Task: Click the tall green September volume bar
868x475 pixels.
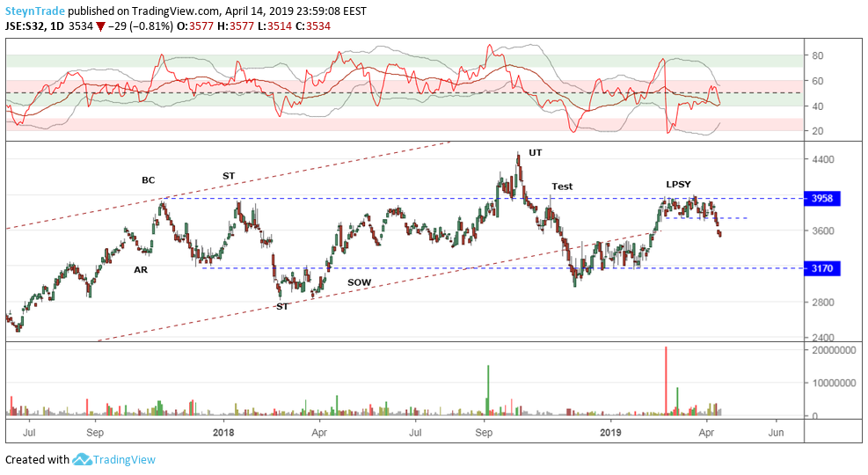Action: coord(488,391)
